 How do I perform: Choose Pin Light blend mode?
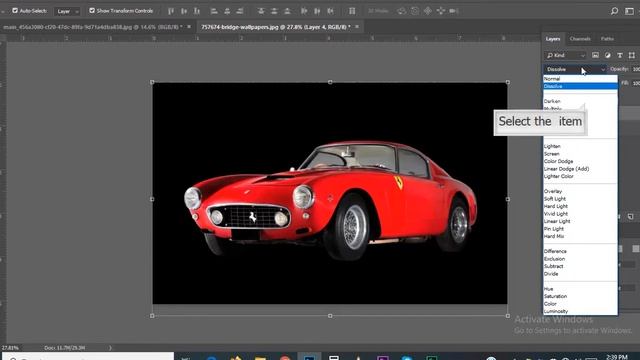pos(580,229)
